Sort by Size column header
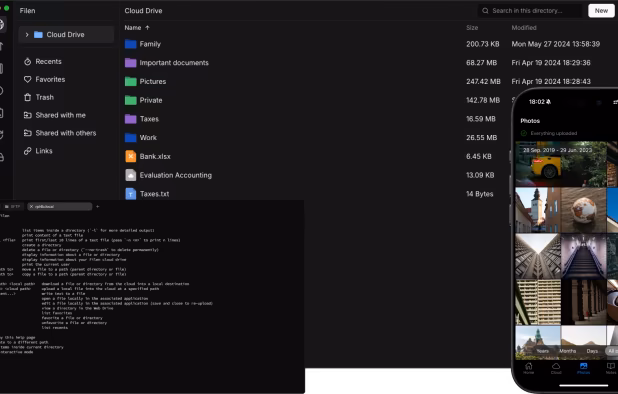 (x=472, y=28)
